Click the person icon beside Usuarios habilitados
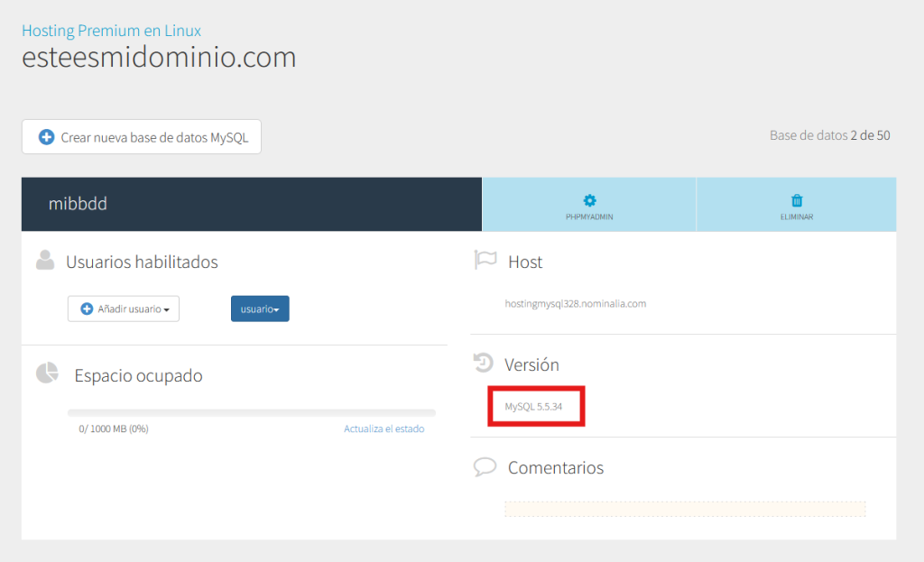 44,262
